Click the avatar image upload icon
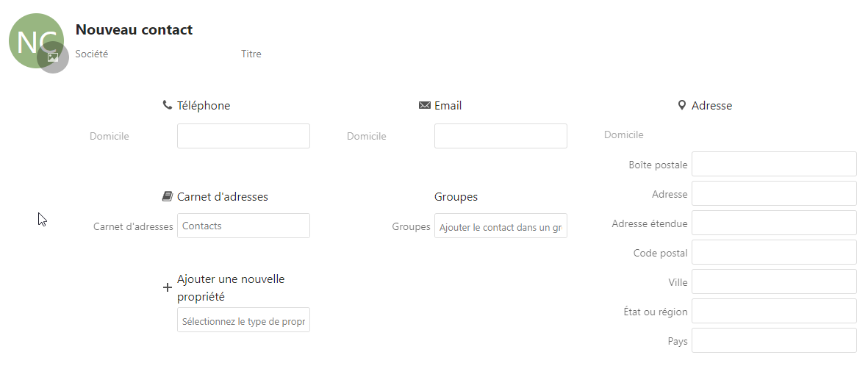The width and height of the screenshot is (868, 366). point(53,57)
